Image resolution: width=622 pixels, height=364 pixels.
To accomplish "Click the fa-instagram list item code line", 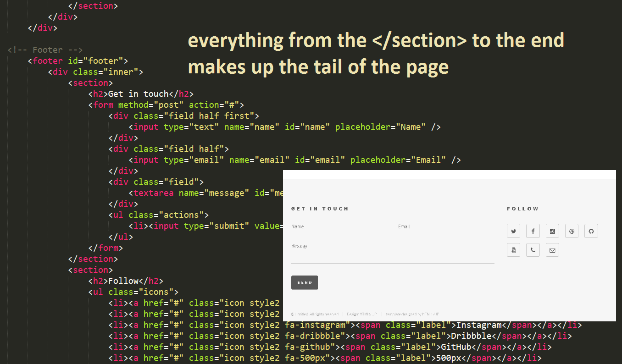I will (345, 325).
